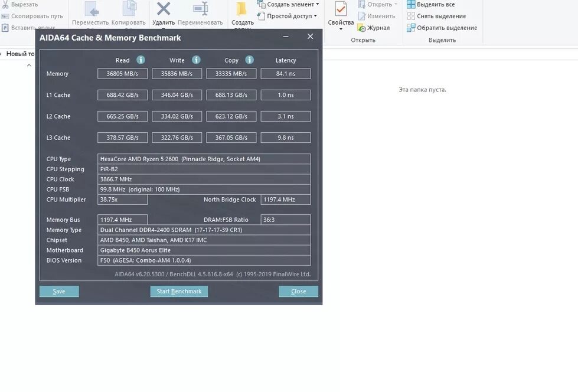This screenshot has height=392, width=578.
Task: Invert selection with Обратить выделение
Action: (x=442, y=28)
